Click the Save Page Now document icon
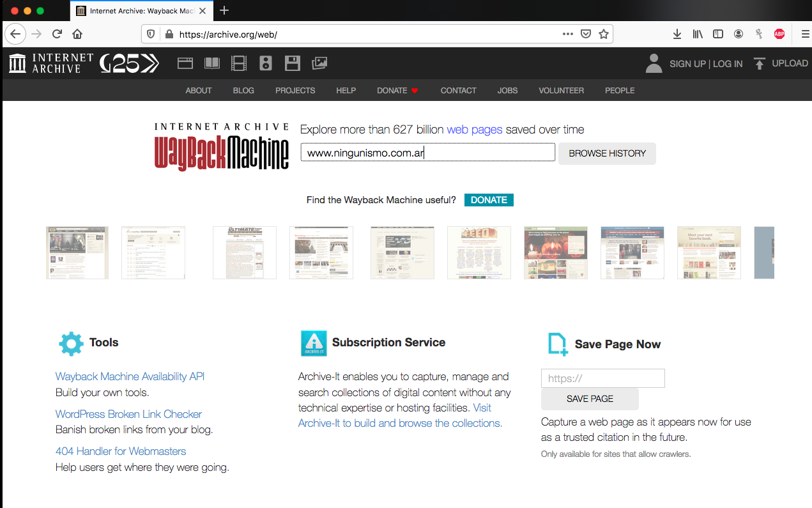 coord(558,344)
